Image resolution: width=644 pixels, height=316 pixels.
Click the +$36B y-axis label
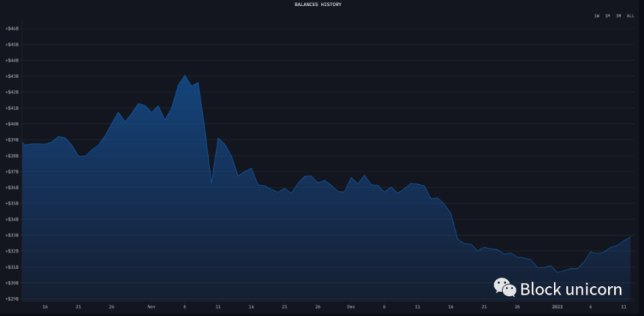12,187
